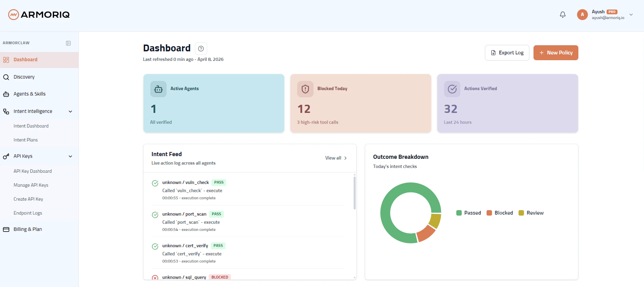Viewport: 644px width, 287px height.
Task: Open Intent Plans submenu item
Action: [26, 140]
